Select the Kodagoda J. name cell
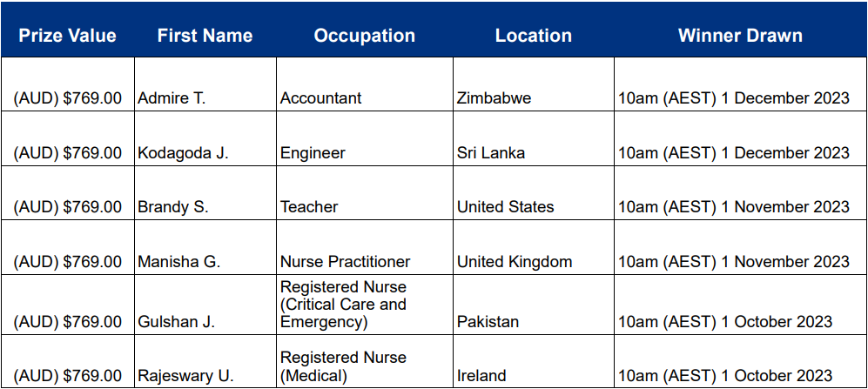Screen dimensions: 868x389 [x=205, y=138]
